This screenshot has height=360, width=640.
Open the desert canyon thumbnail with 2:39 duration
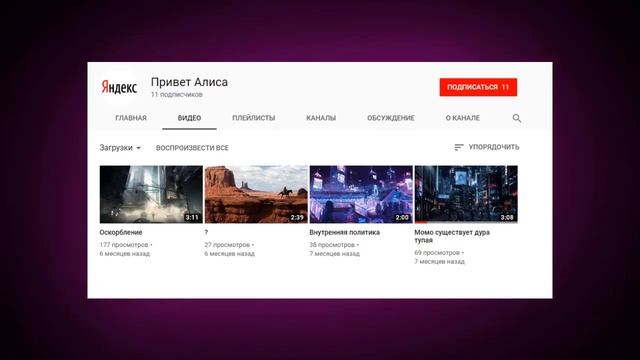[256, 194]
